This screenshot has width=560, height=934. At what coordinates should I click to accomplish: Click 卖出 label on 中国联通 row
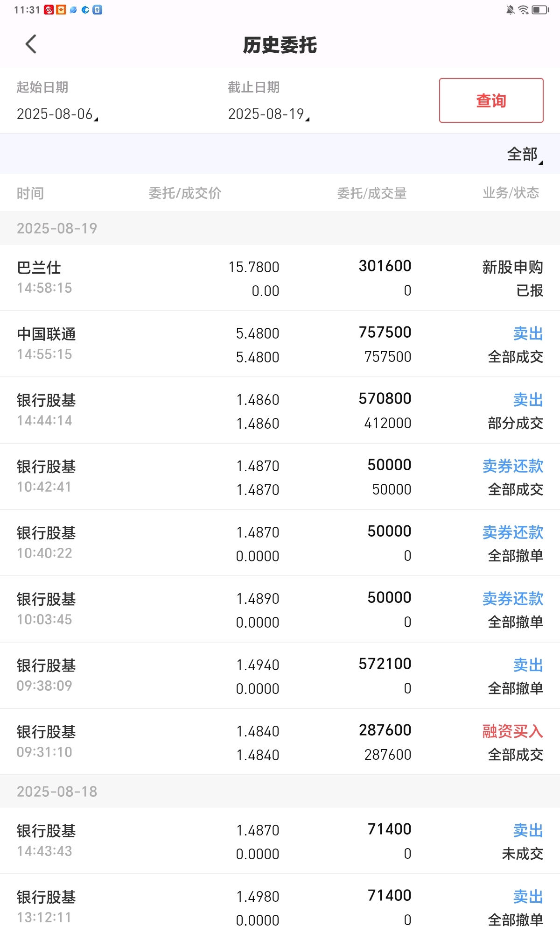point(528,333)
